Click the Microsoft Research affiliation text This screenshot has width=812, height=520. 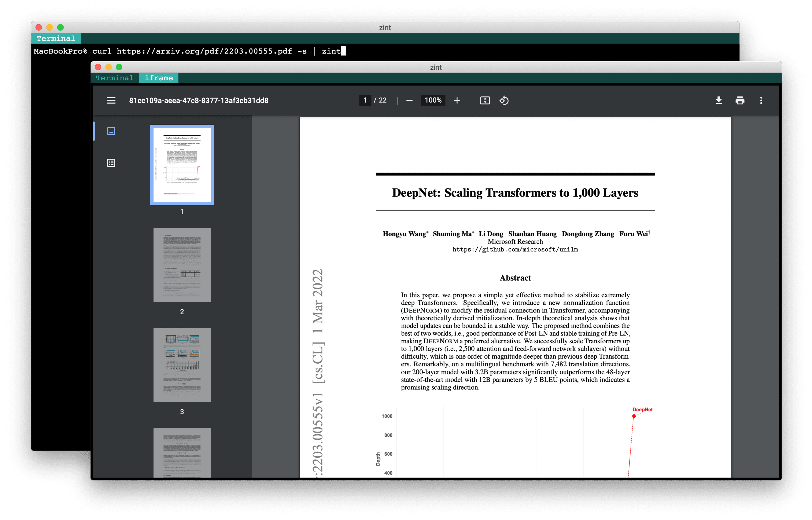(515, 242)
